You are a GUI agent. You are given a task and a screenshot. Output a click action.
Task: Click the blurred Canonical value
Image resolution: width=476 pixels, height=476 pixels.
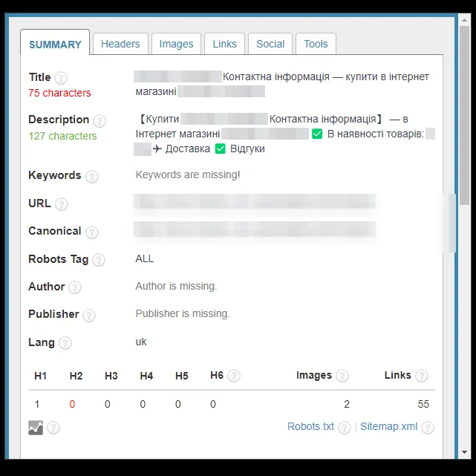tap(255, 229)
